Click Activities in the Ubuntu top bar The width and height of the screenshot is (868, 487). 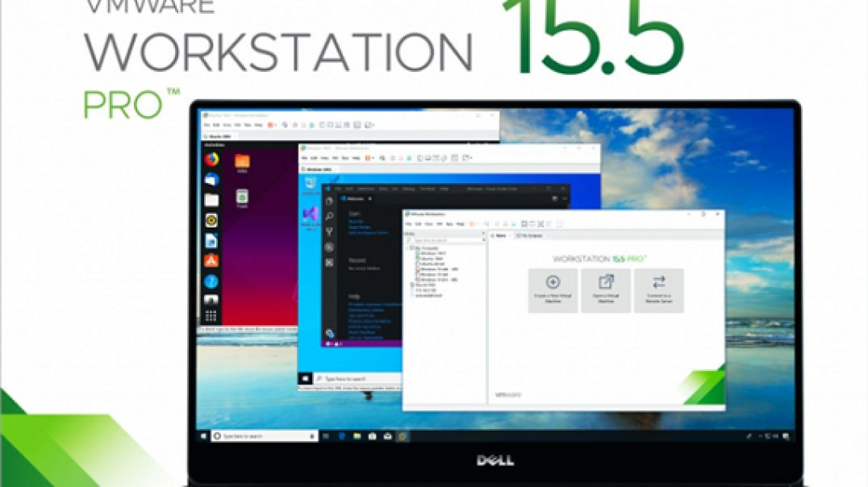215,145
